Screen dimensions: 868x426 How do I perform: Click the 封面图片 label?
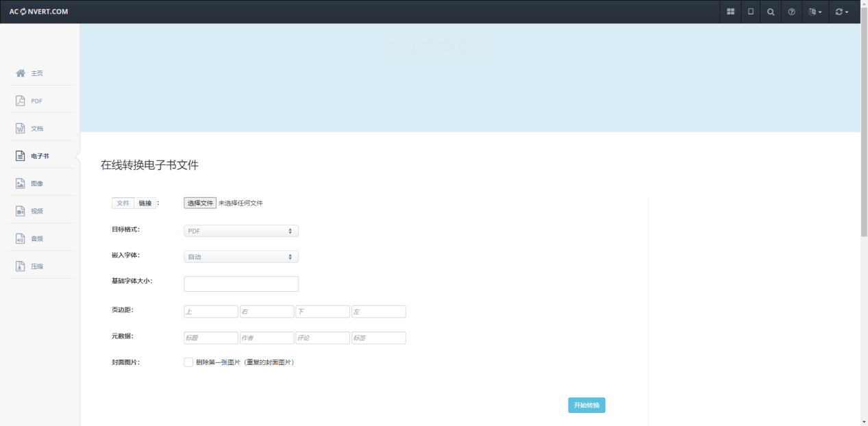(126, 362)
